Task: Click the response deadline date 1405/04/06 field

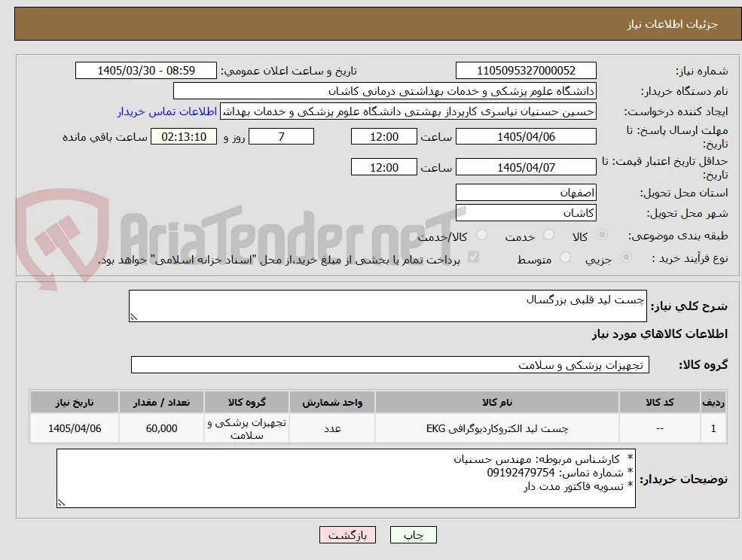Action: [x=526, y=137]
